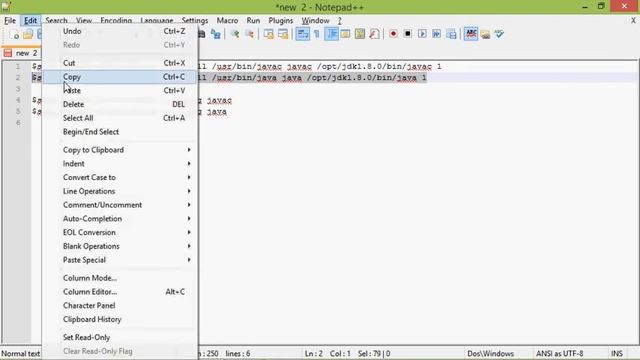Expand the Auto-Completion submenu
Viewport: 640px width, 360px height.
[120, 219]
